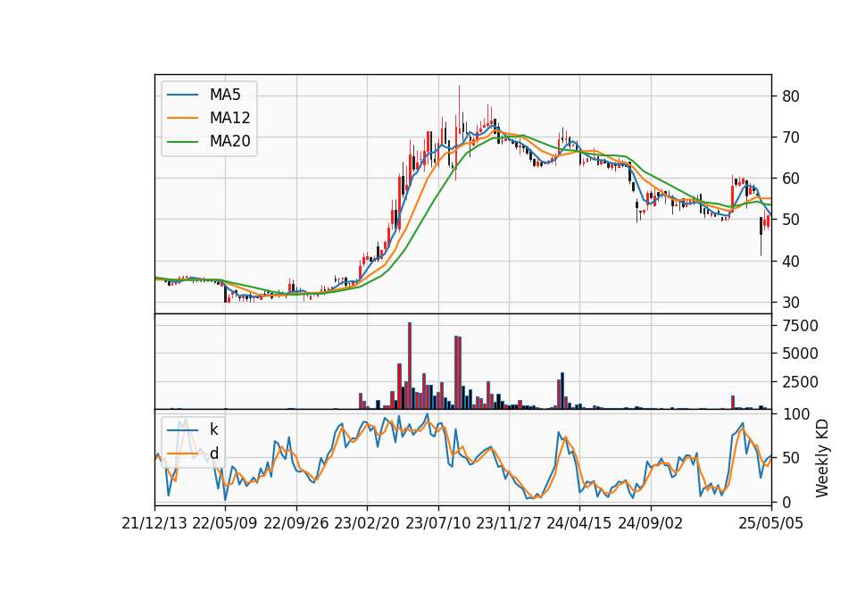The height and width of the screenshot is (616, 857).
Task: Click the 24/09/02 date tick label
Action: [x=651, y=524]
